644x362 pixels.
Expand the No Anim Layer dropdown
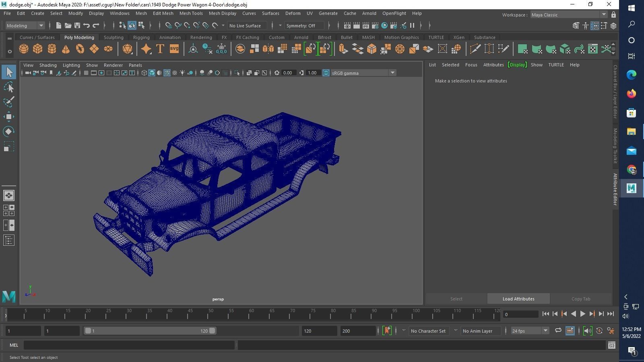pos(456,331)
